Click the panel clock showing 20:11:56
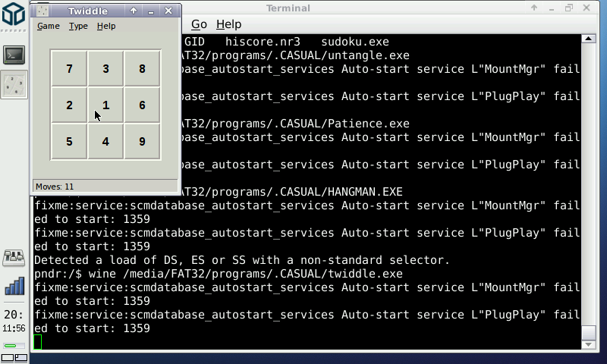This screenshot has height=364, width=607. [x=14, y=320]
